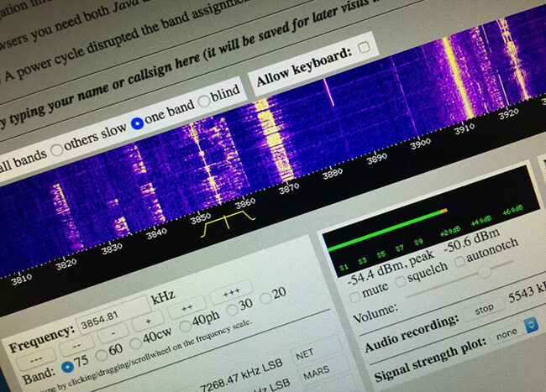The width and height of the screenshot is (546, 392).
Task: Enable the mute checkbox
Action: point(354,297)
